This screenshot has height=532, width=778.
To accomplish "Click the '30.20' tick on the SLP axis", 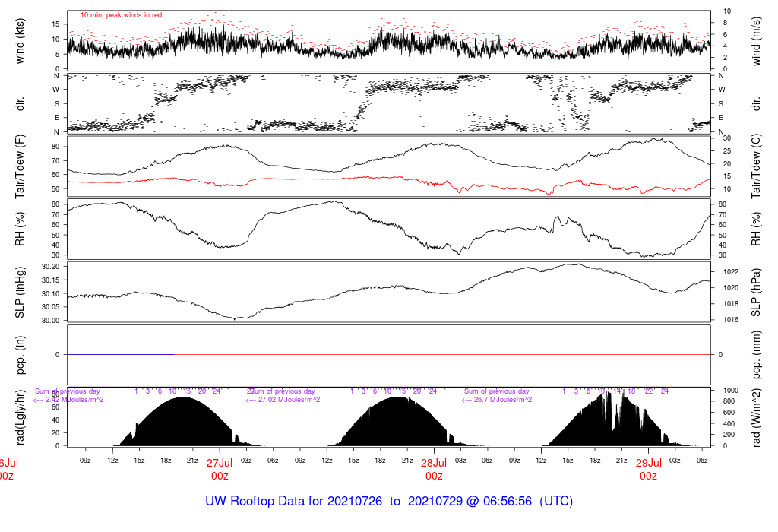I will (x=50, y=267).
